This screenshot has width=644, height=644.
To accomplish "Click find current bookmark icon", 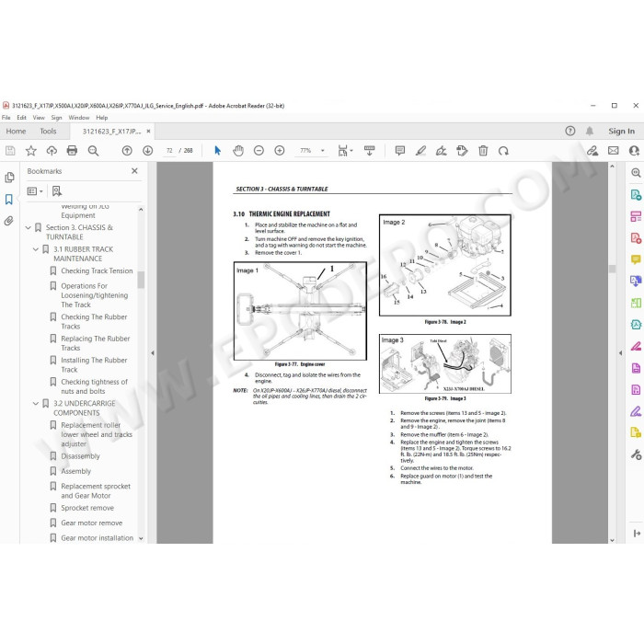I will coord(57,191).
